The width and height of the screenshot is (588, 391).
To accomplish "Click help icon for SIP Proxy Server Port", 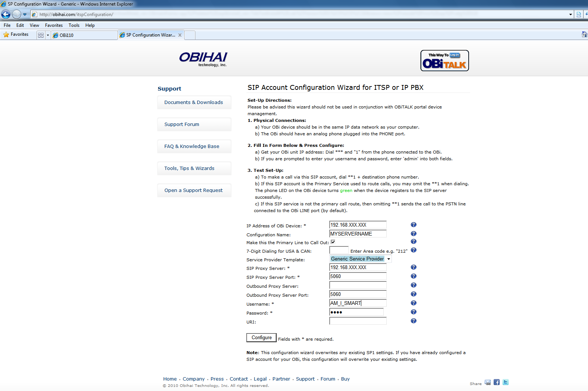I will click(414, 276).
